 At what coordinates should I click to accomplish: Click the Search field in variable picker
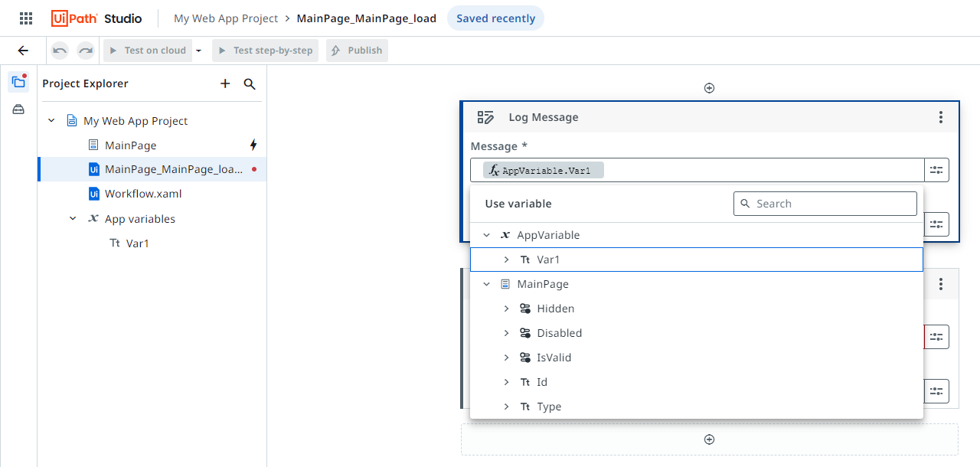pos(833,204)
